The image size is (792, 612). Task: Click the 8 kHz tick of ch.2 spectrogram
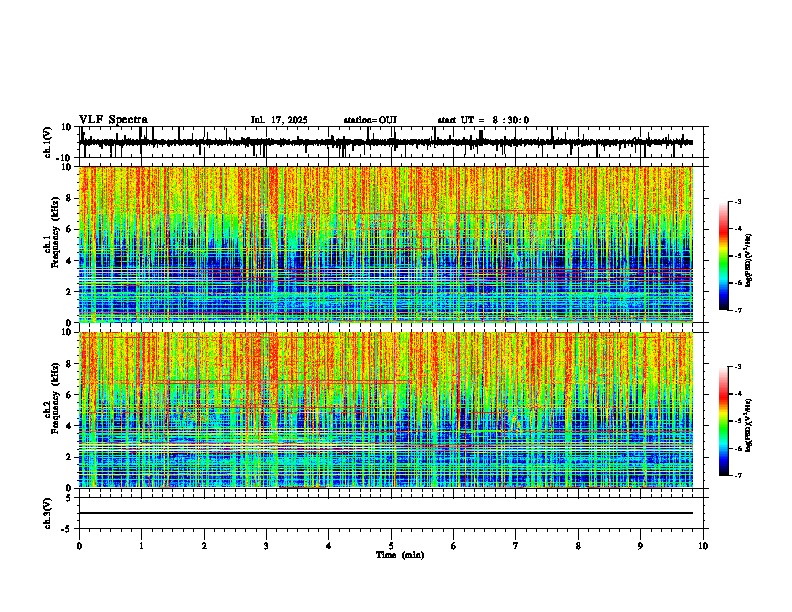click(70, 364)
